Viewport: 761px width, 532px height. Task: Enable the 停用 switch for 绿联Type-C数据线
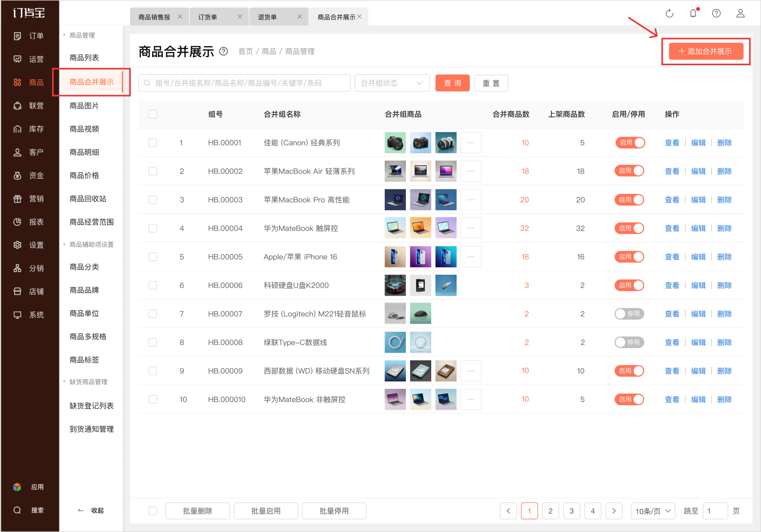[630, 342]
